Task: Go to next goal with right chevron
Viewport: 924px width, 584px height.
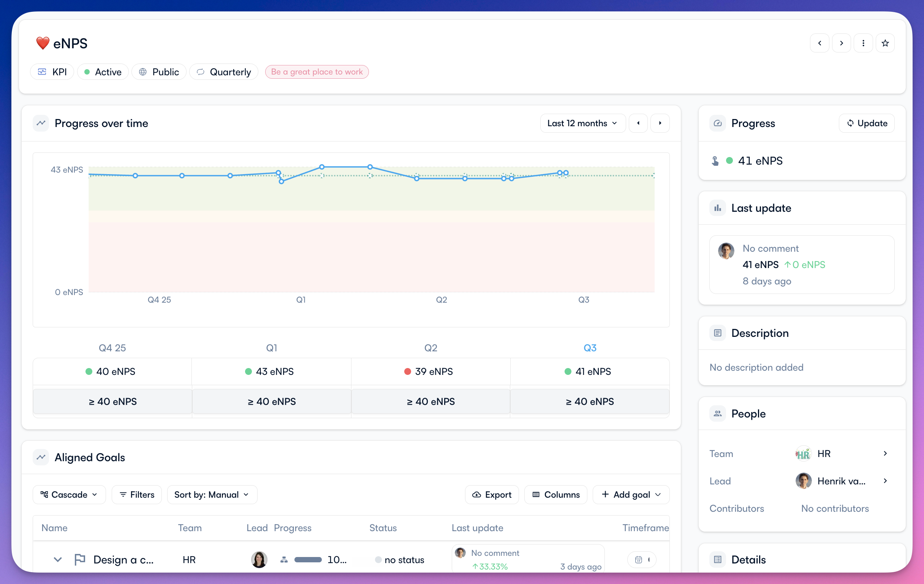Action: pyautogui.click(x=841, y=43)
